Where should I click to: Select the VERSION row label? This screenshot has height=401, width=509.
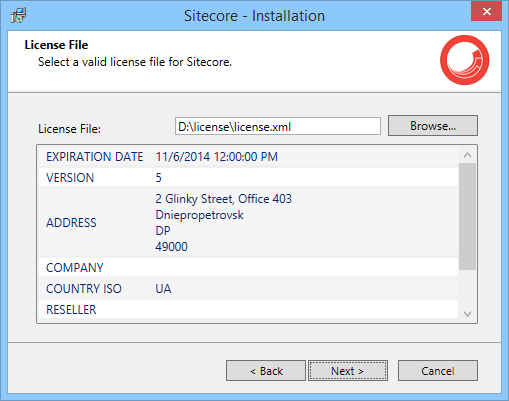70,178
